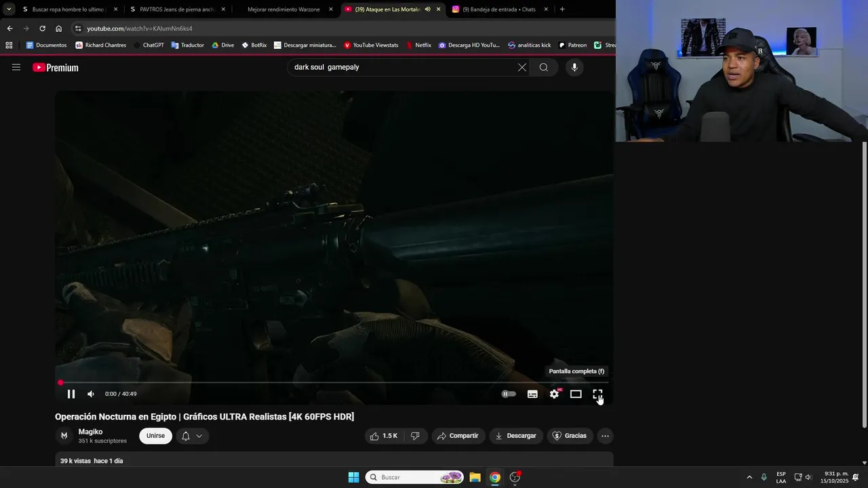Switch to theater mode view
Screen dimensions: 868x488
(576, 394)
